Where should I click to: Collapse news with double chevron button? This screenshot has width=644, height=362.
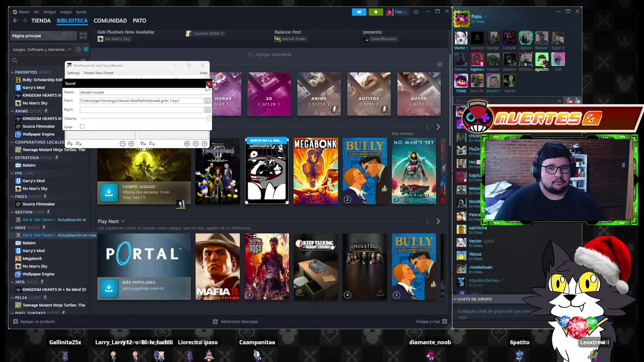click(x=440, y=64)
